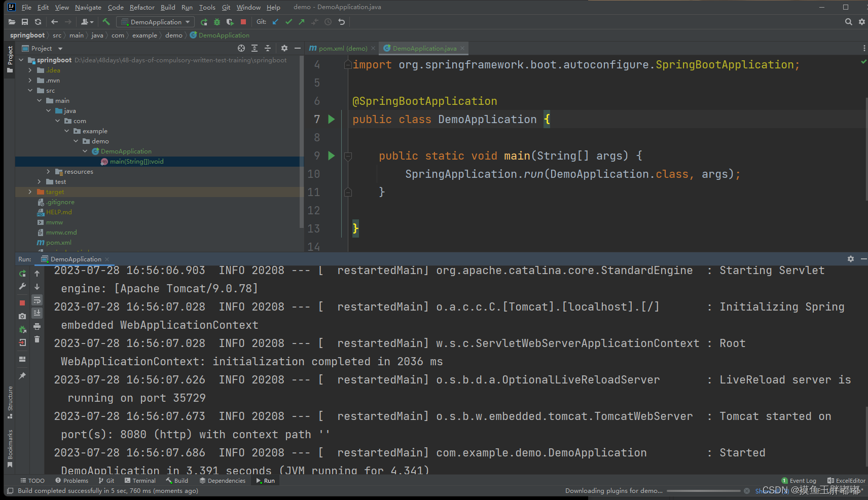Open Search Everywhere magnifier icon
The height and width of the screenshot is (500, 868).
tap(848, 22)
